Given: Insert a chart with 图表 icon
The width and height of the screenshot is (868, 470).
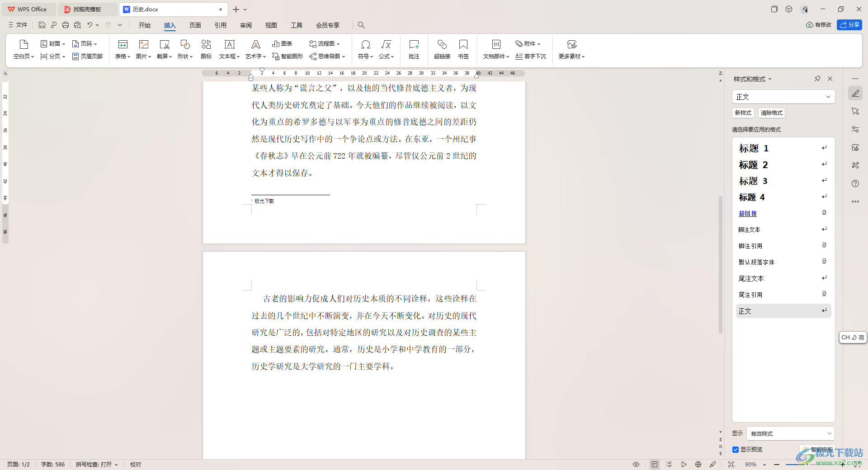Looking at the screenshot, I should point(282,44).
